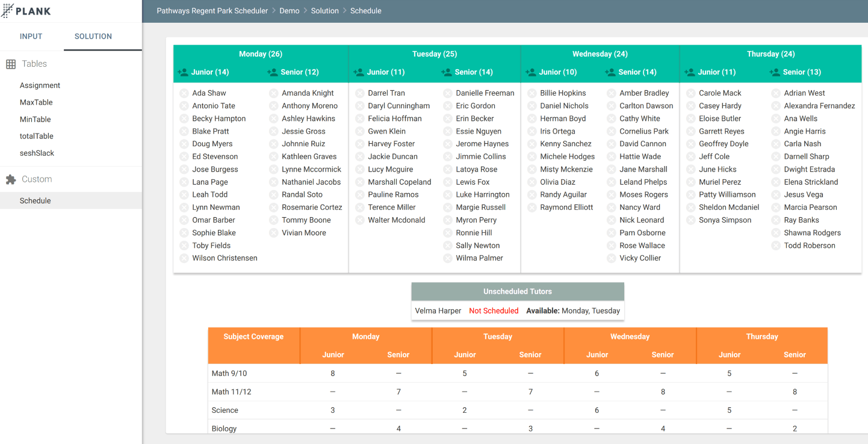Click tutor name Cornelius Park
The width and height of the screenshot is (868, 444).
pyautogui.click(x=644, y=131)
